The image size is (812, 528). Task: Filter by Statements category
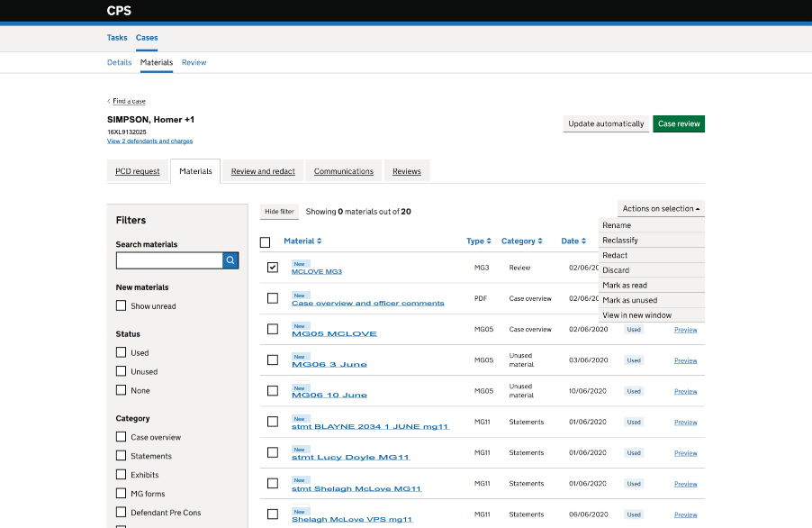point(122,455)
